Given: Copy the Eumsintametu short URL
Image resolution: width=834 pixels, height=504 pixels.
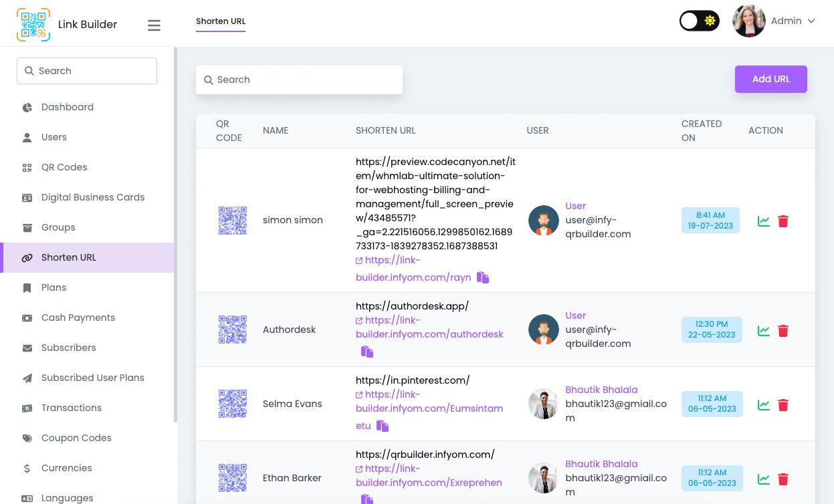Looking at the screenshot, I should coord(383,426).
